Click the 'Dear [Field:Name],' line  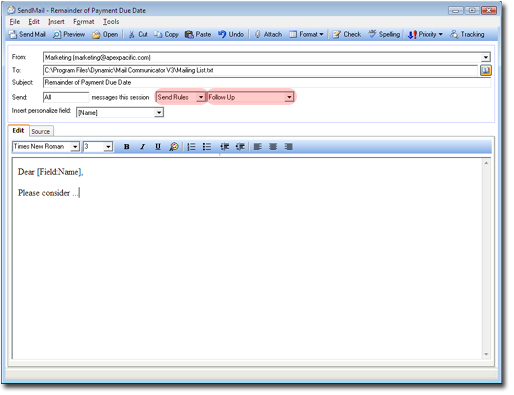tap(50, 172)
